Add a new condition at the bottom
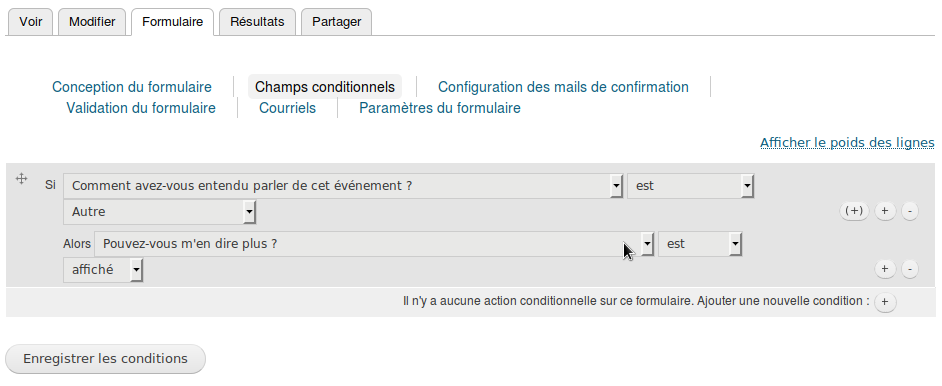This screenshot has width=942, height=386. point(885,302)
